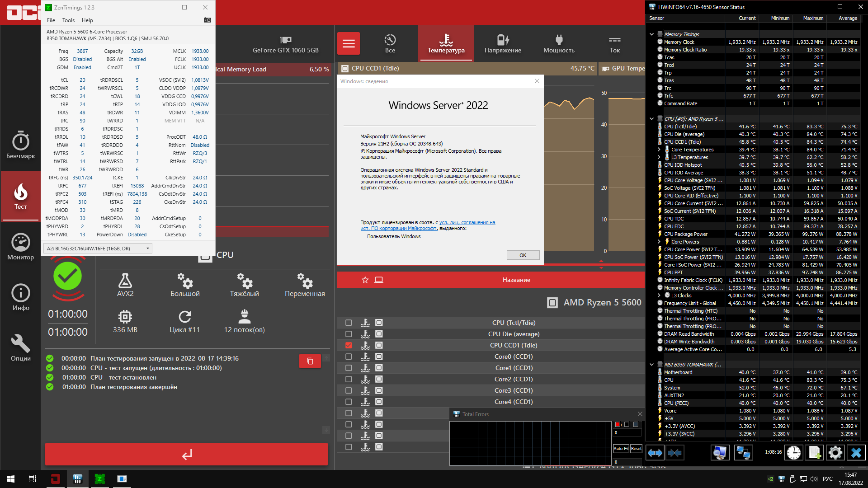Click OK in Windows info dialog
Screen dimensions: 868x488
click(x=523, y=255)
